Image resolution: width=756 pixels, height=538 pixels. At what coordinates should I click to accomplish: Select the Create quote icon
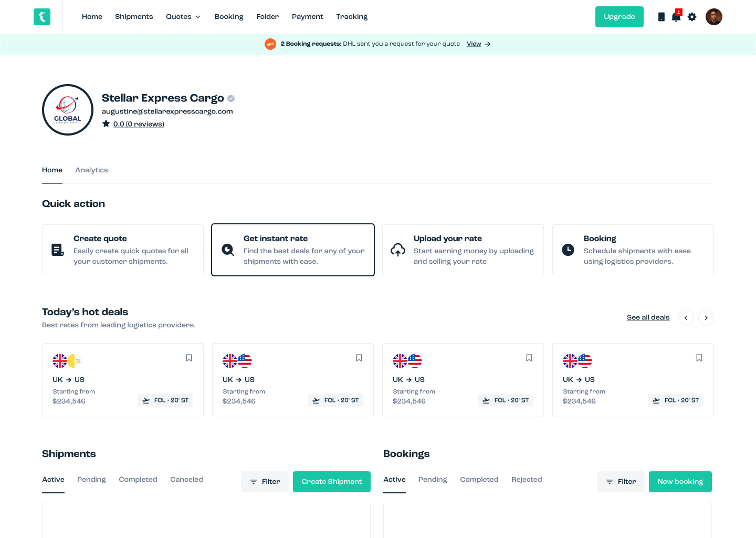[x=58, y=250]
